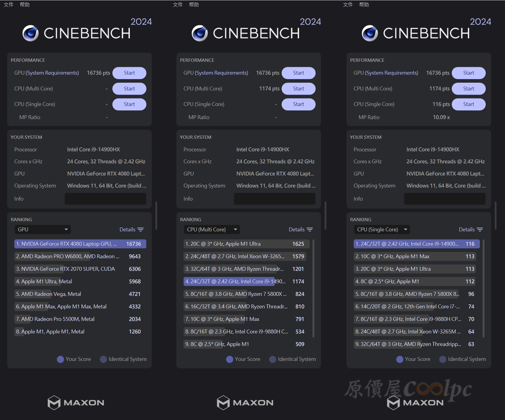Screen dimensions: 505x420
Task: Click Your Score legend dot in left window
Action: pyautogui.click(x=60, y=359)
